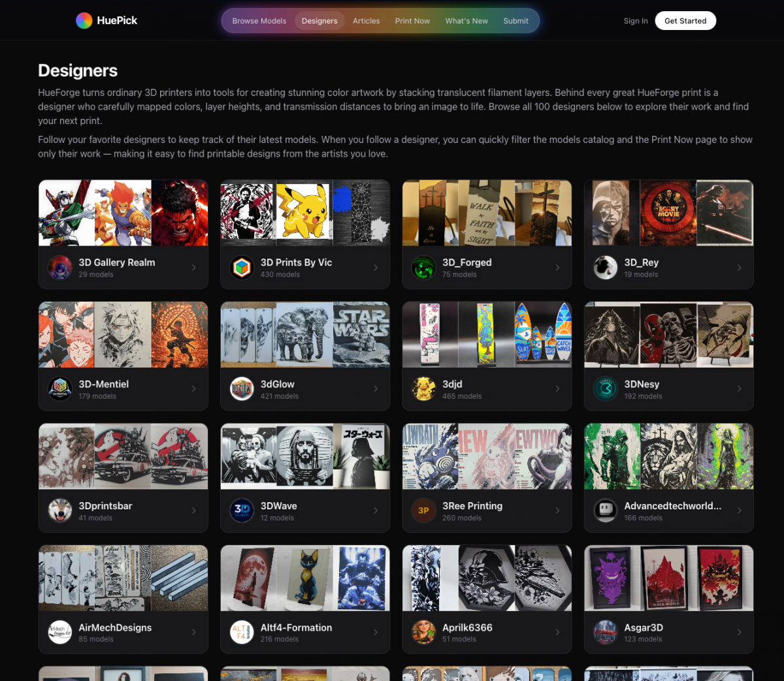Click the HuePick brand name link

point(117,21)
